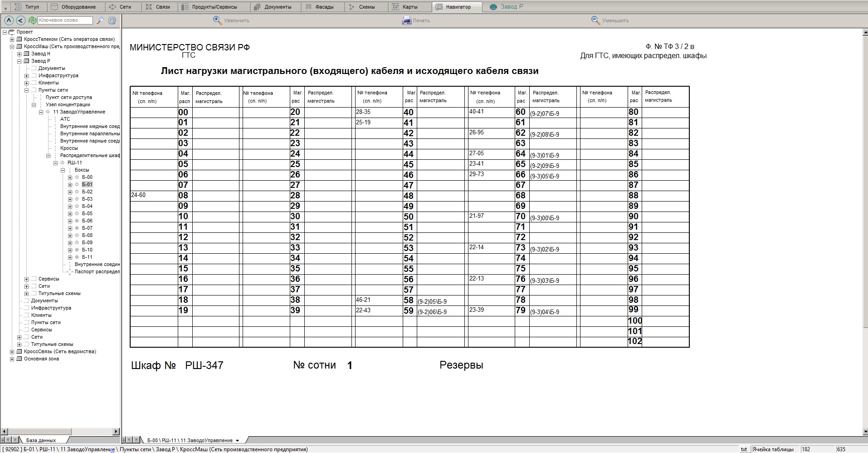This screenshot has height=453, width=868.
Task: Click cell (9-2)07\Б-9 in row 60
Action: 553,113
